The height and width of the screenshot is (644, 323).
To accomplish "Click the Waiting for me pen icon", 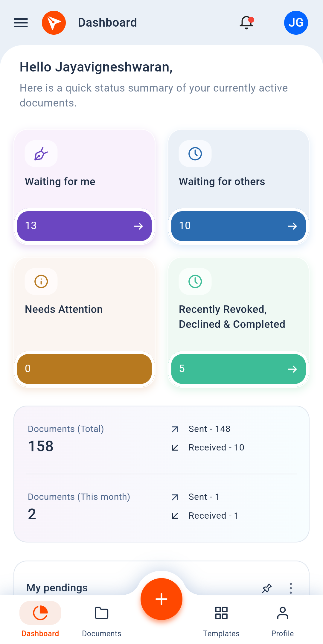I will click(x=41, y=153).
